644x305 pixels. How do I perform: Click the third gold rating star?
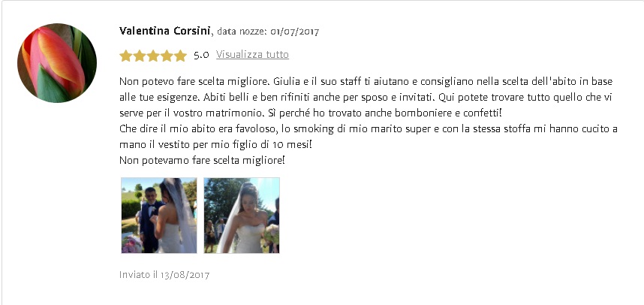coord(153,56)
